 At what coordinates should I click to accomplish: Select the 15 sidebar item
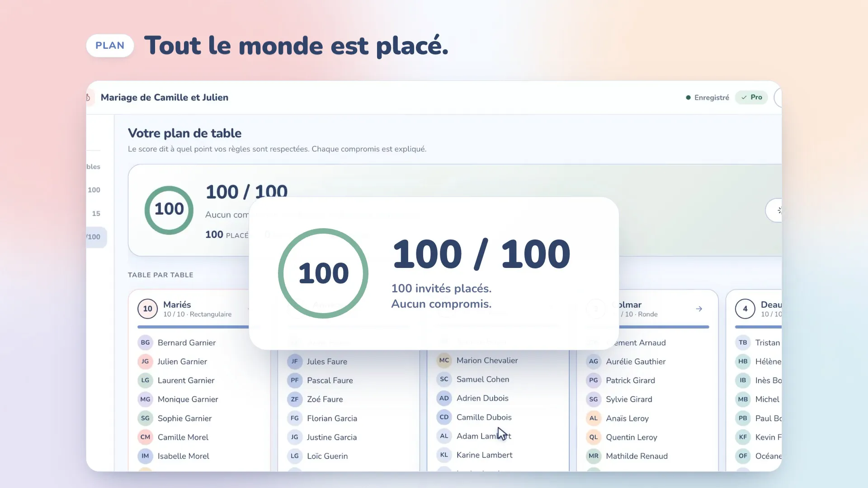[x=96, y=213]
